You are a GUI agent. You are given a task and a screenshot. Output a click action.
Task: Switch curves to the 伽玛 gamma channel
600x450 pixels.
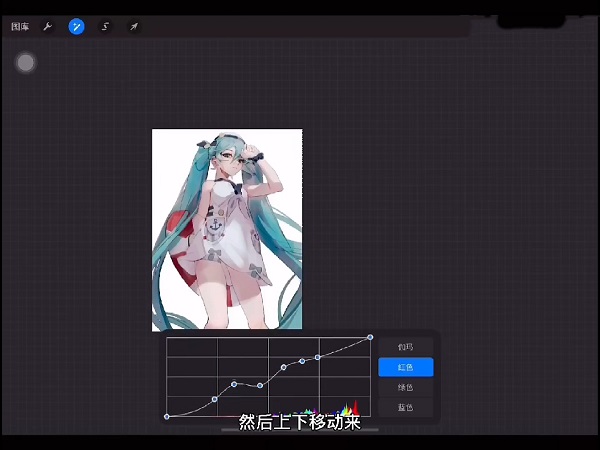[405, 347]
